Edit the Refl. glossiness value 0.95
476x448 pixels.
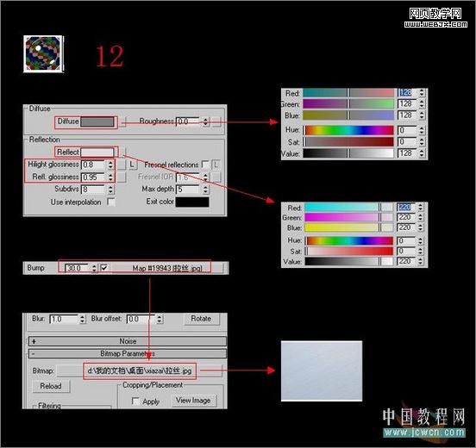tap(93, 177)
